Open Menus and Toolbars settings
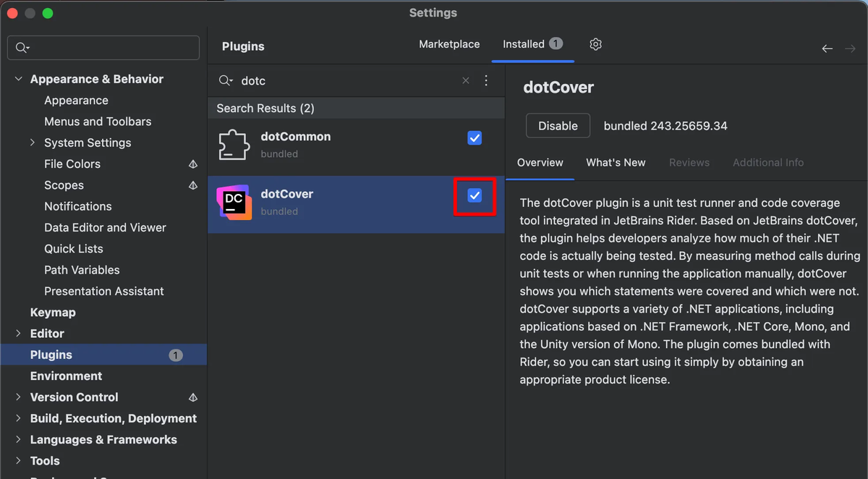 click(98, 122)
